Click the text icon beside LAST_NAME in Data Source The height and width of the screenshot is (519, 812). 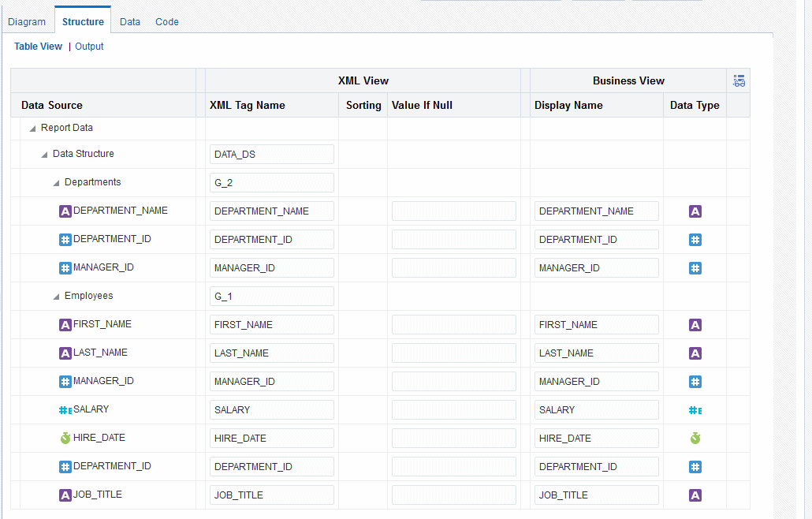point(64,353)
